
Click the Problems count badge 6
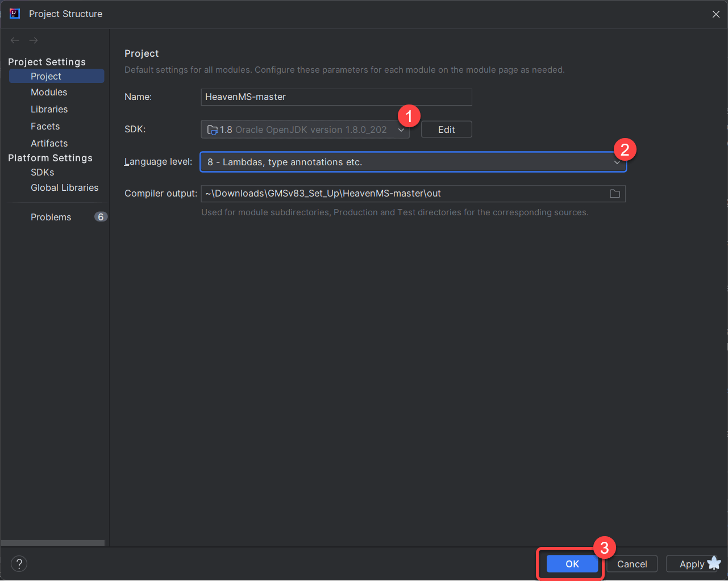click(101, 217)
